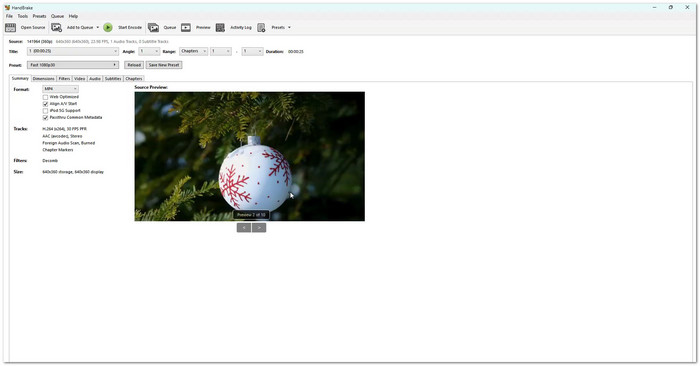Open the Angle dropdown

[149, 51]
